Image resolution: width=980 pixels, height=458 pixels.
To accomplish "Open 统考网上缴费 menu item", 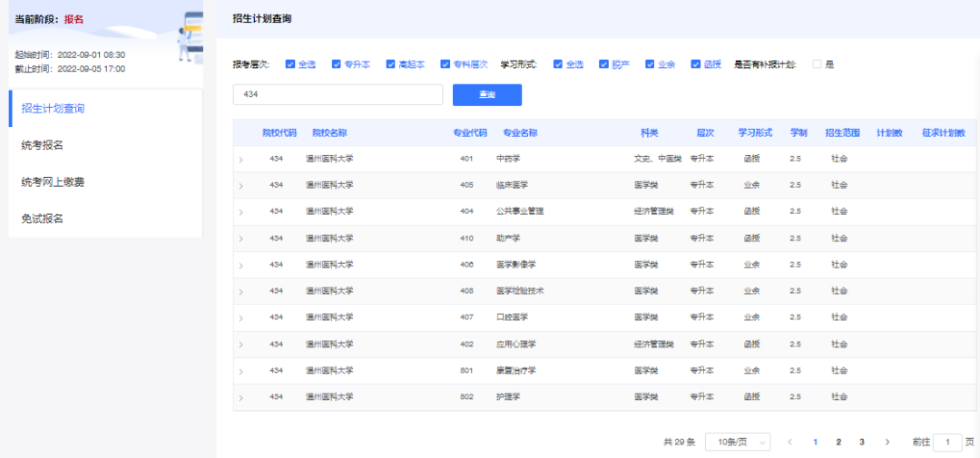I will 54,182.
